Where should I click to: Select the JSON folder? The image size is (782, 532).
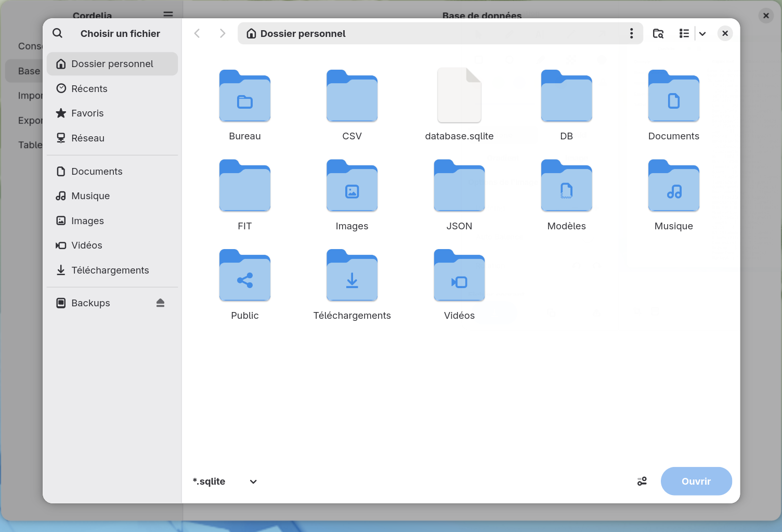tap(459, 195)
